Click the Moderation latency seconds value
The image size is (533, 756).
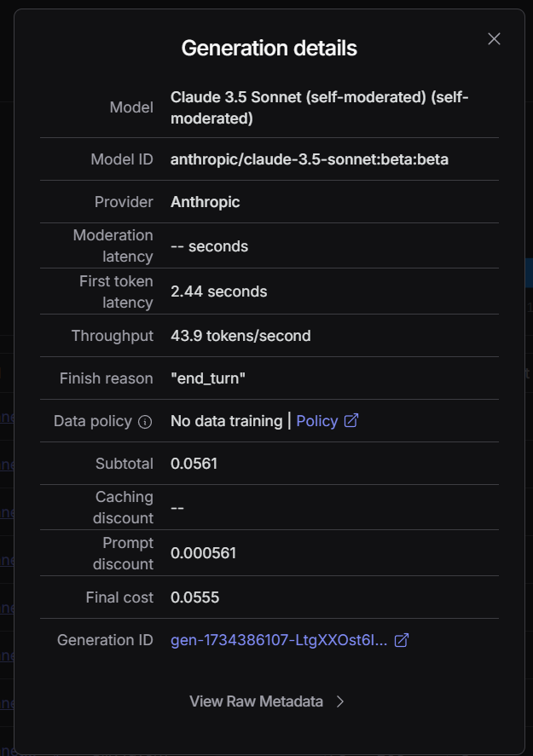click(x=210, y=246)
